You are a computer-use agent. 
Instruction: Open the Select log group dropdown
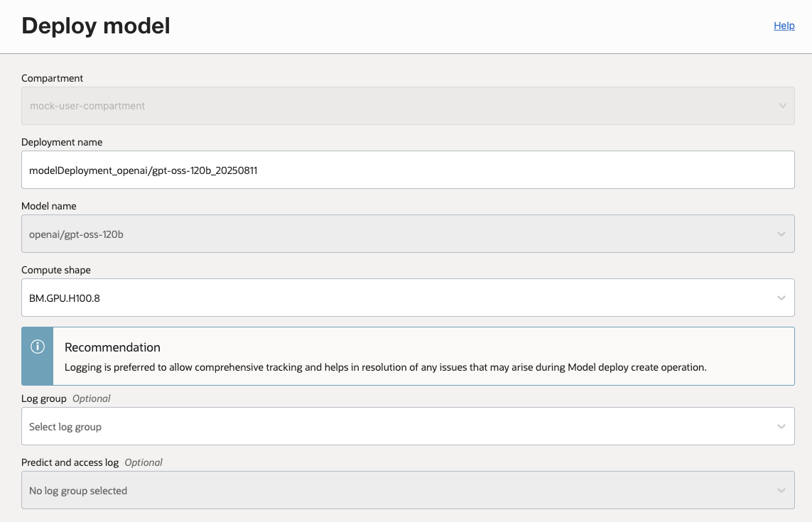[x=398, y=426]
